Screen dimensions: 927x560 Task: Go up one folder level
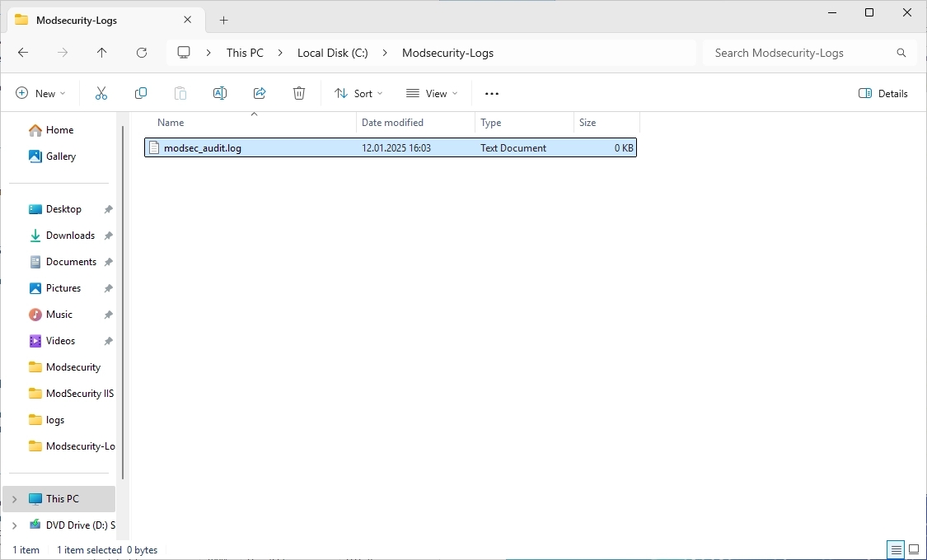102,53
